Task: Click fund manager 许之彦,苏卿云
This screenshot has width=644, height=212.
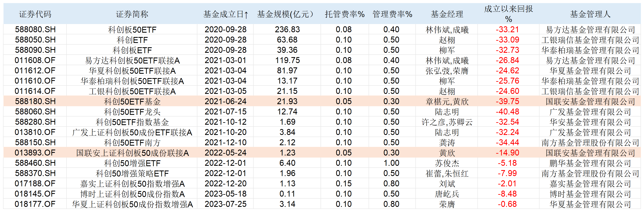Action: tap(447, 122)
